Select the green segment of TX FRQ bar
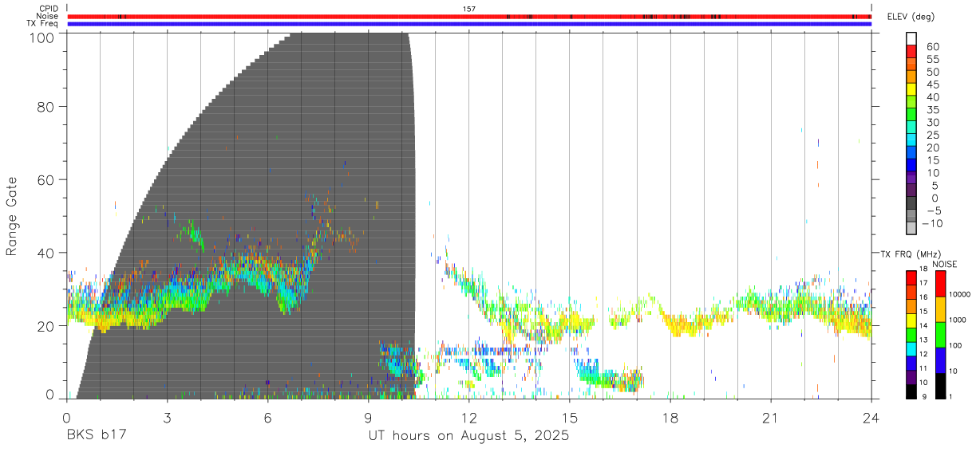This screenshot has width=980, height=452. coord(911,336)
